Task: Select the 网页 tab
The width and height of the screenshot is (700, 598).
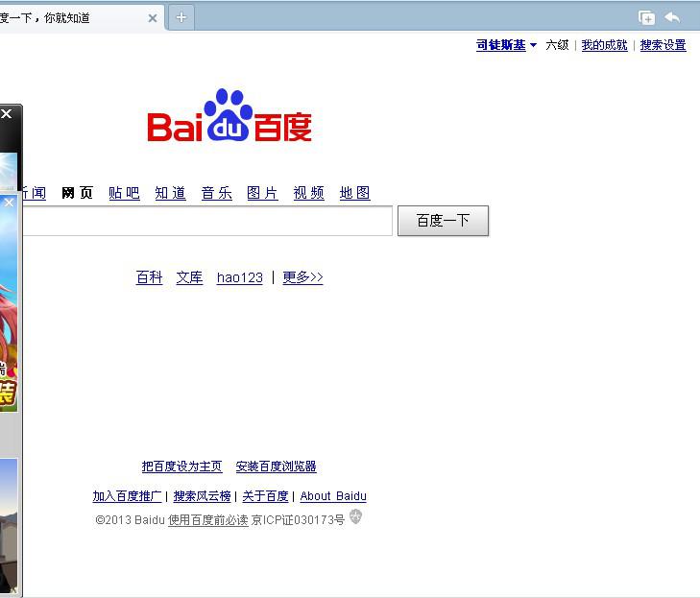Action: tap(77, 193)
